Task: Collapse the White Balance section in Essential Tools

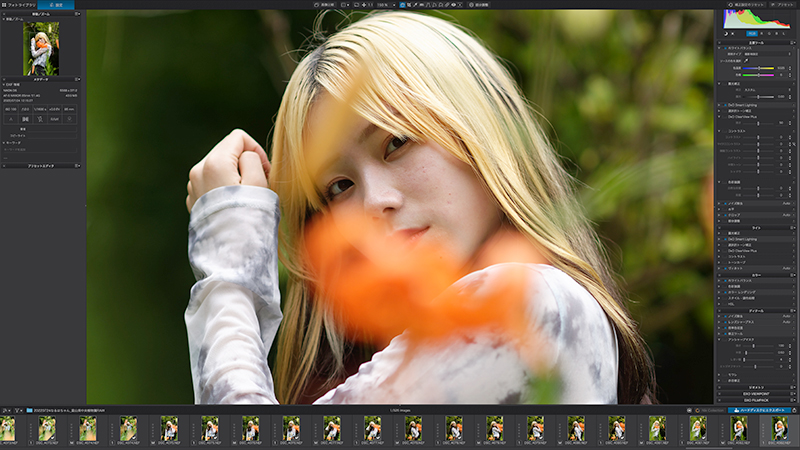Action: [719, 48]
